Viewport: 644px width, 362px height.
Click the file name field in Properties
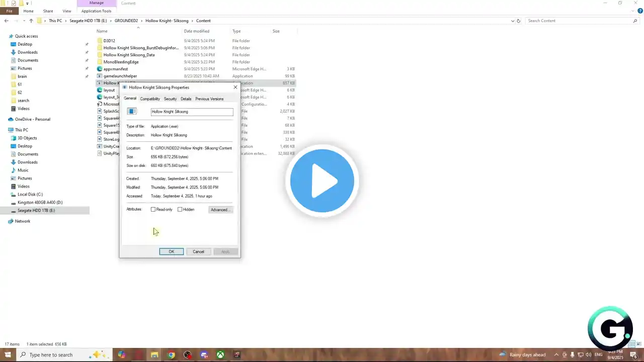[192, 112]
